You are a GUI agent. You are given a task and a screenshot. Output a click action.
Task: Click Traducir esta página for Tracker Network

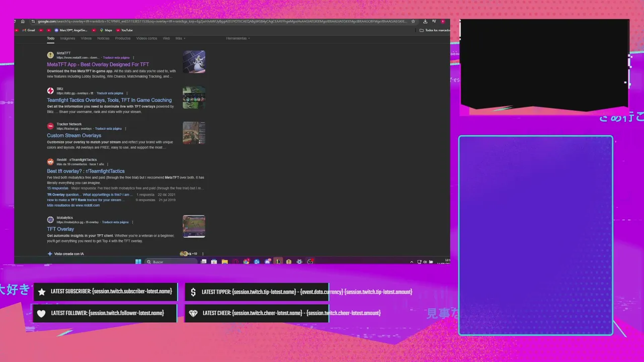coord(108,129)
